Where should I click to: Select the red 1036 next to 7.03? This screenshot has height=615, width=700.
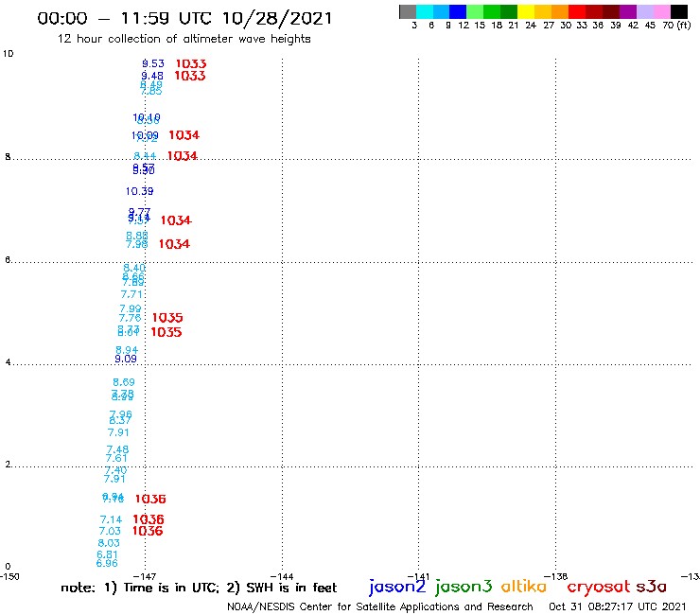[148, 531]
